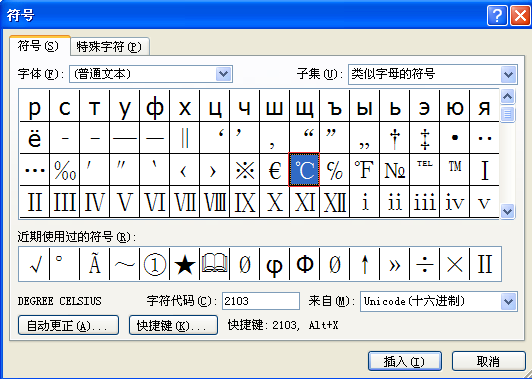The height and width of the screenshot is (379, 532).
Task: Switch to the 特殊字符(P) tab
Action: [109, 46]
